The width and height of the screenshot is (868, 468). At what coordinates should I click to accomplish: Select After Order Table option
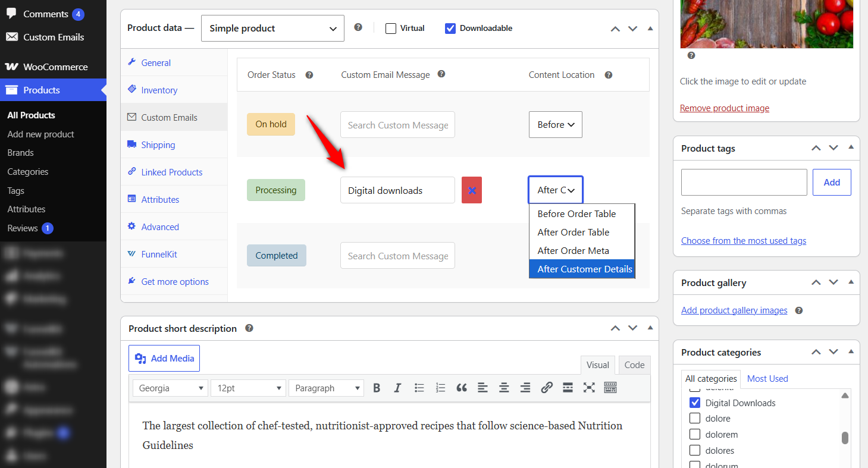[582, 232]
